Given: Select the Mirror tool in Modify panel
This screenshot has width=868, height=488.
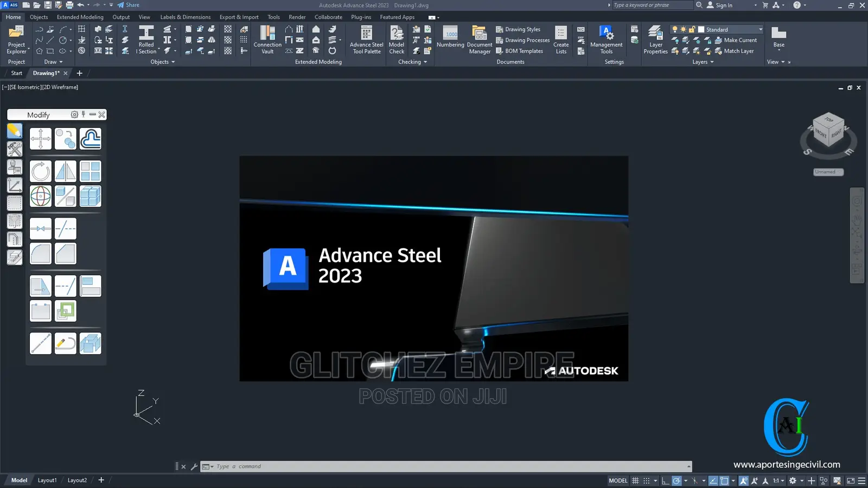Looking at the screenshot, I should [x=66, y=171].
